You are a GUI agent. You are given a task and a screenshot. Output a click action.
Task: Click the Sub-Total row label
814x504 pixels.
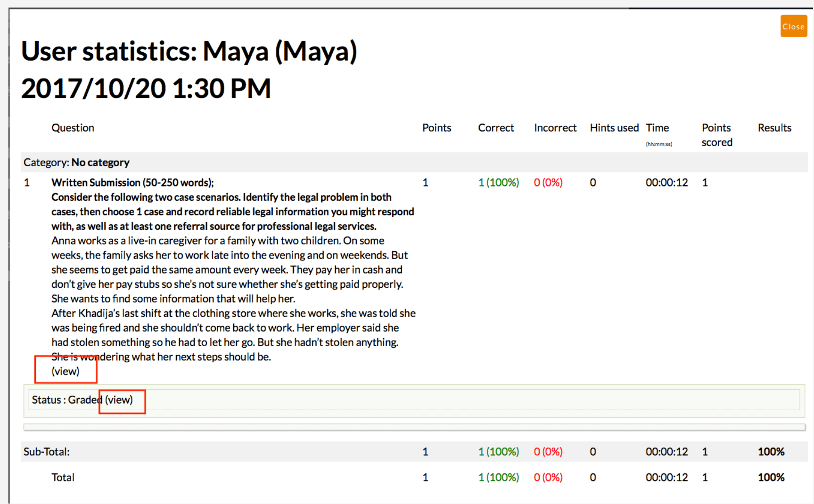(x=47, y=452)
